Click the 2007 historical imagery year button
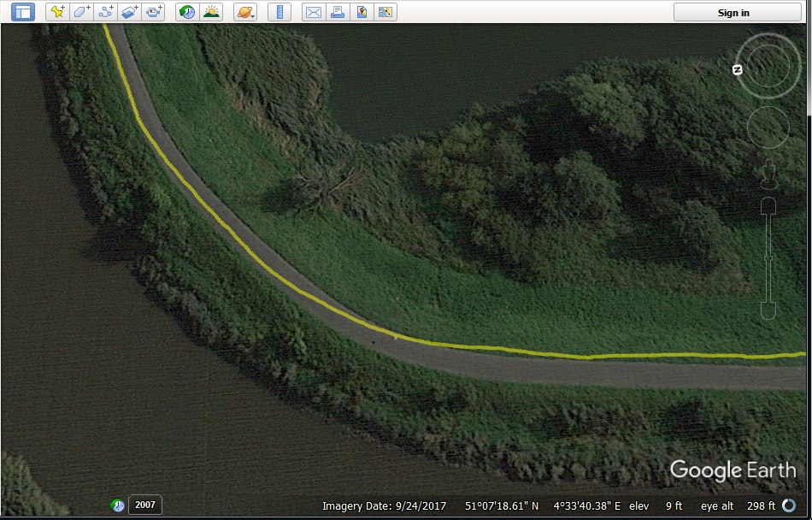Image resolution: width=812 pixels, height=520 pixels. [145, 505]
